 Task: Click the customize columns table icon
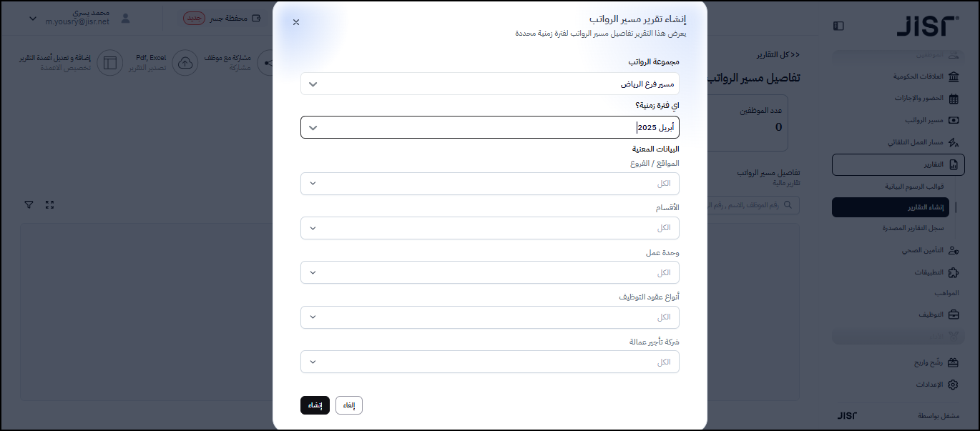coord(110,63)
